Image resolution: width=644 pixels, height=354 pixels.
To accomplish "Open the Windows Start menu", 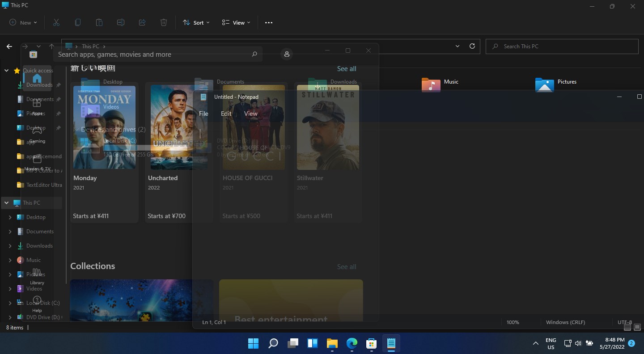I will tap(253, 343).
